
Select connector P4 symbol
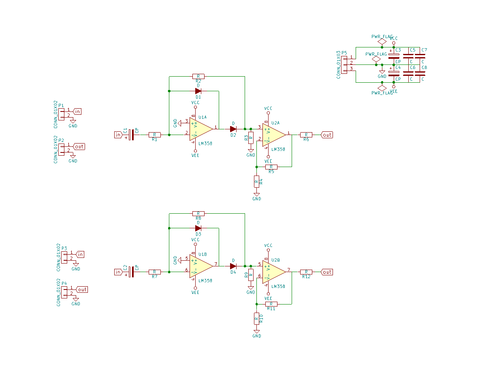coord(64,292)
